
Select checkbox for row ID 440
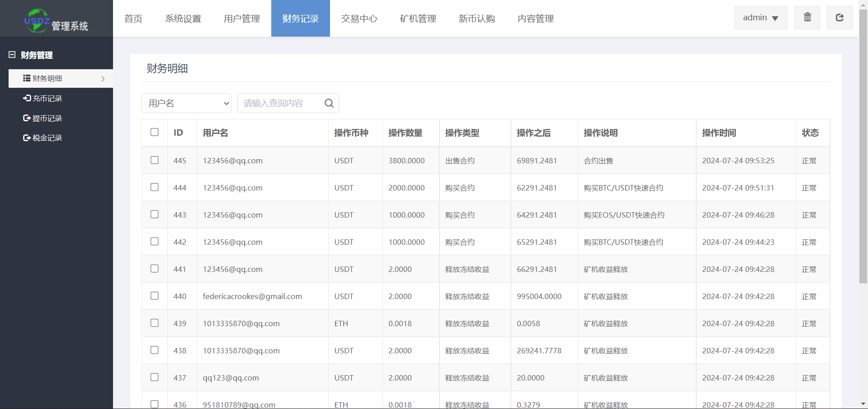click(155, 296)
